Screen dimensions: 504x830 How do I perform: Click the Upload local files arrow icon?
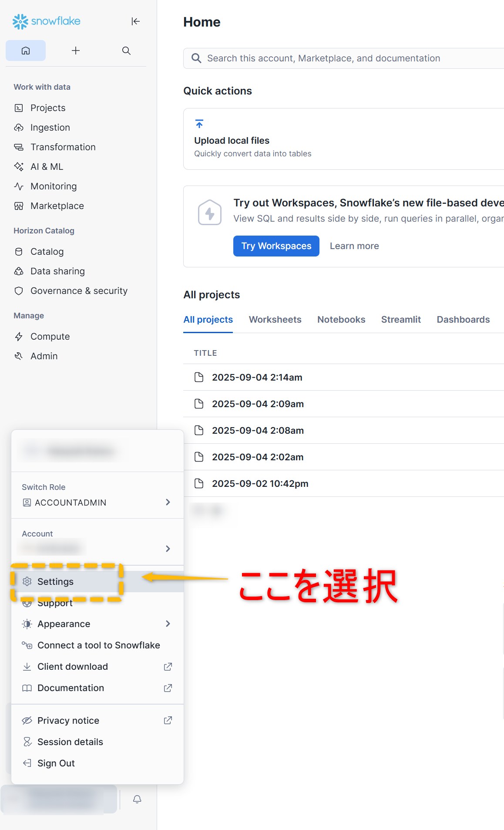pyautogui.click(x=199, y=124)
